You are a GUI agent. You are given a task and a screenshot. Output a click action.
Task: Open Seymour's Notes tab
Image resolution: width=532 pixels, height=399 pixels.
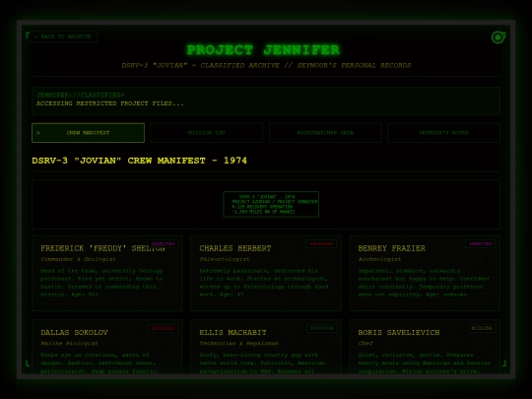point(443,133)
